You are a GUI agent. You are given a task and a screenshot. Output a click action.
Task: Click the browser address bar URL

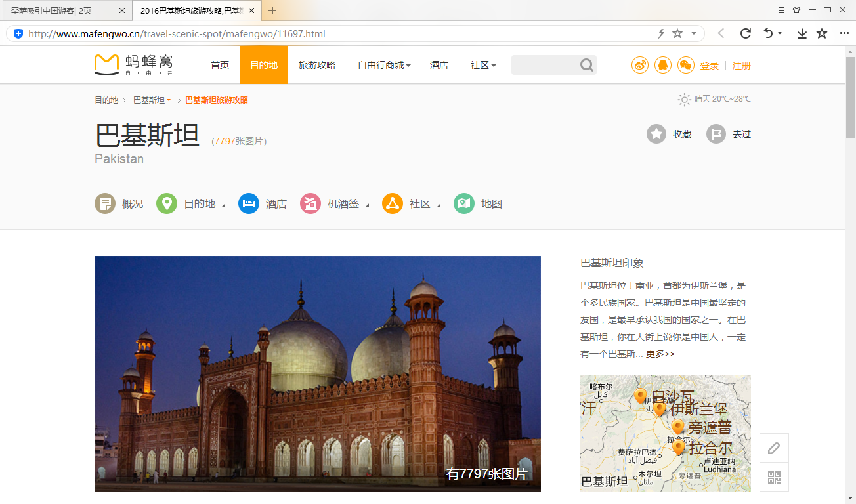(177, 33)
